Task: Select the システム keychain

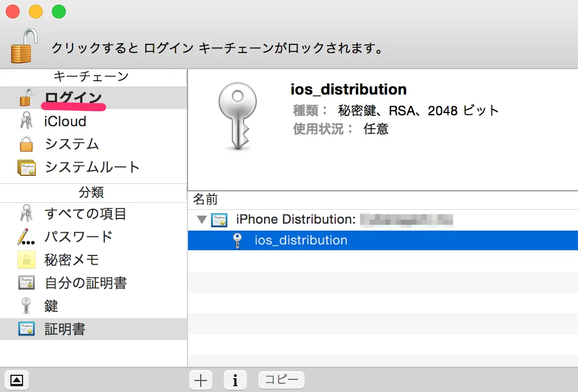Action: [x=93, y=144]
